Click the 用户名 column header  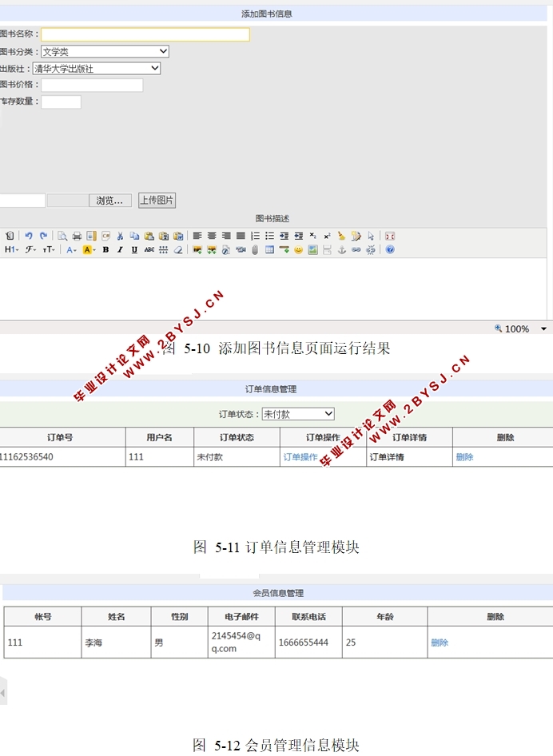click(x=160, y=437)
